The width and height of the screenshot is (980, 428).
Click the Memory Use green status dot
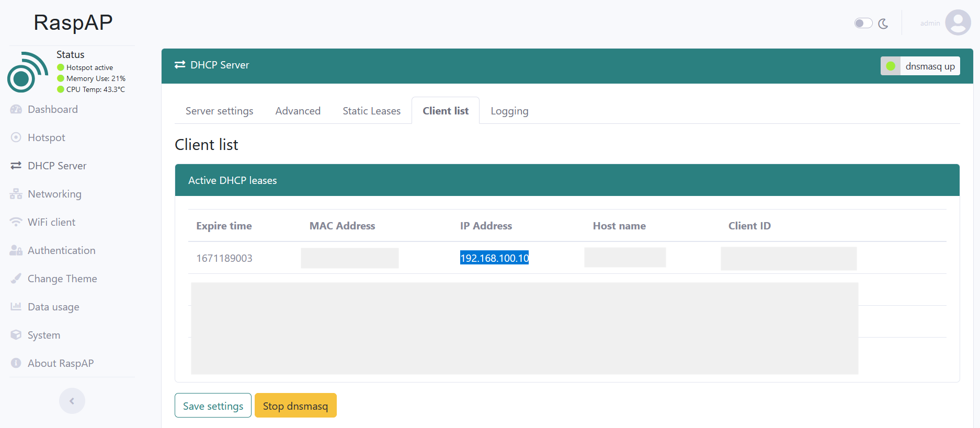pyautogui.click(x=61, y=78)
